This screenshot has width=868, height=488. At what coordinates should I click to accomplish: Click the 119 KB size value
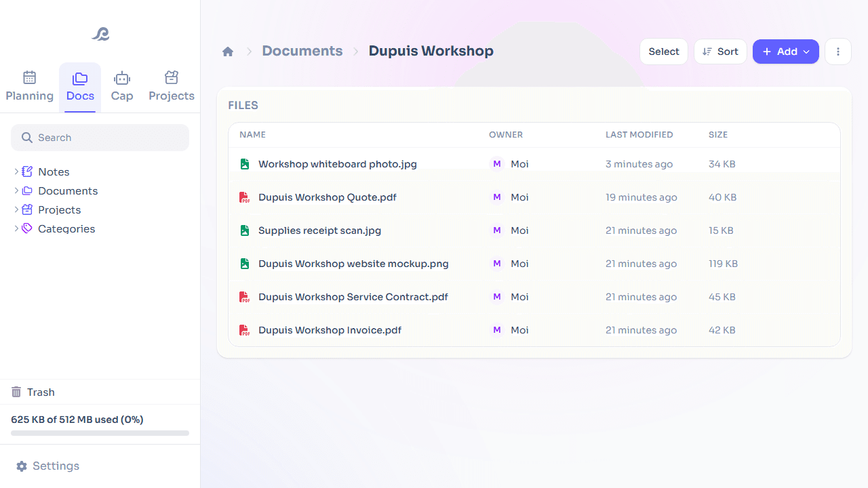tap(724, 264)
